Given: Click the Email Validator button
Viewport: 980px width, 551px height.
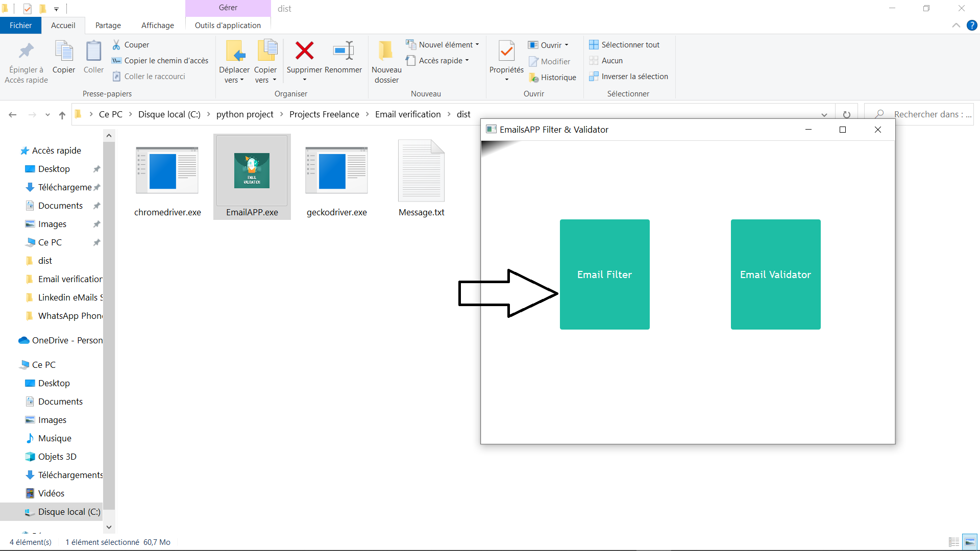Looking at the screenshot, I should point(775,274).
